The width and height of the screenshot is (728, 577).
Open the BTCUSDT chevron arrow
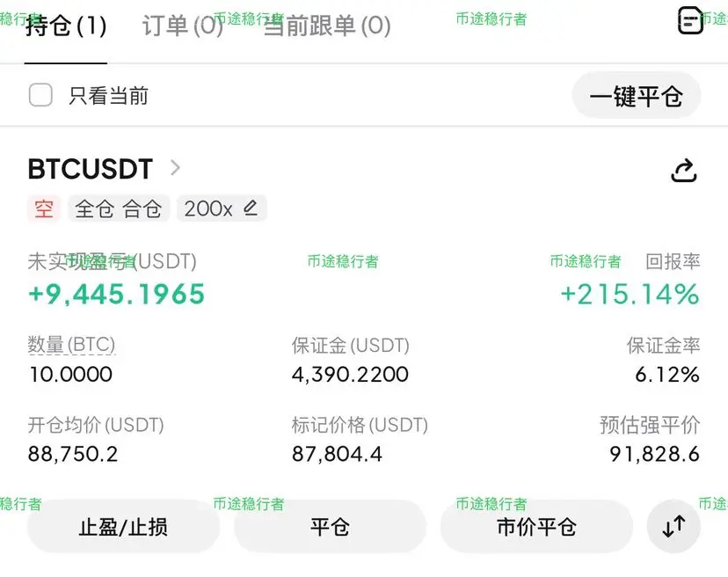point(175,168)
